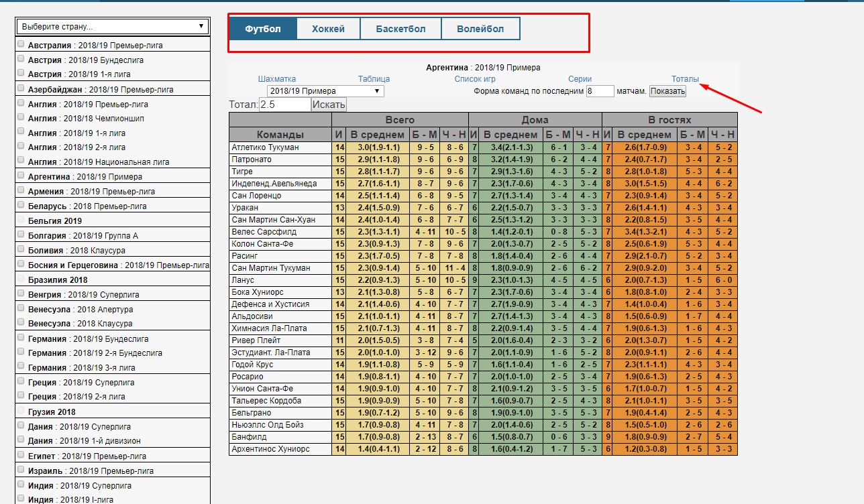The width and height of the screenshot is (864, 504).
Task: Click the В гостях column group header
Action: click(x=669, y=120)
